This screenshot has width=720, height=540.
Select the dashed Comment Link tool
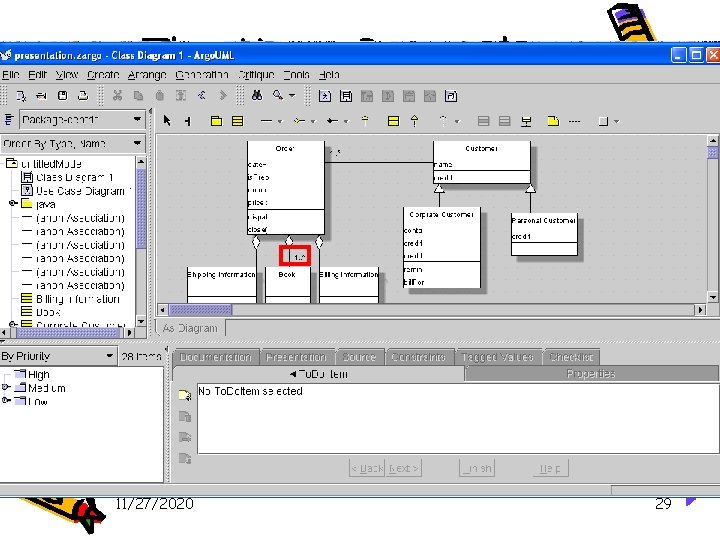(574, 121)
